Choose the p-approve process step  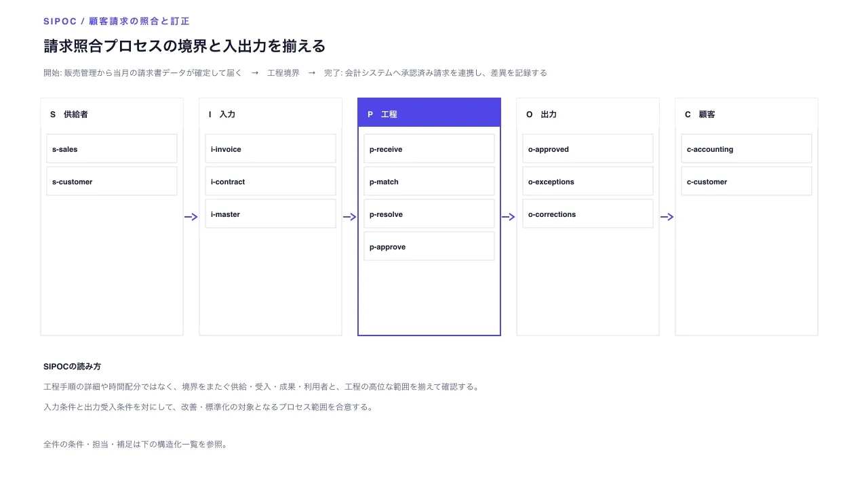point(429,246)
